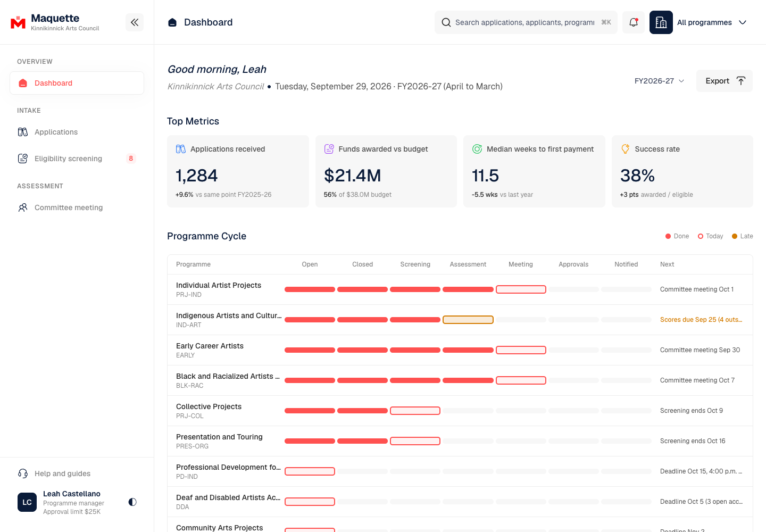Open Committee meeting in the sidebar

(77, 207)
